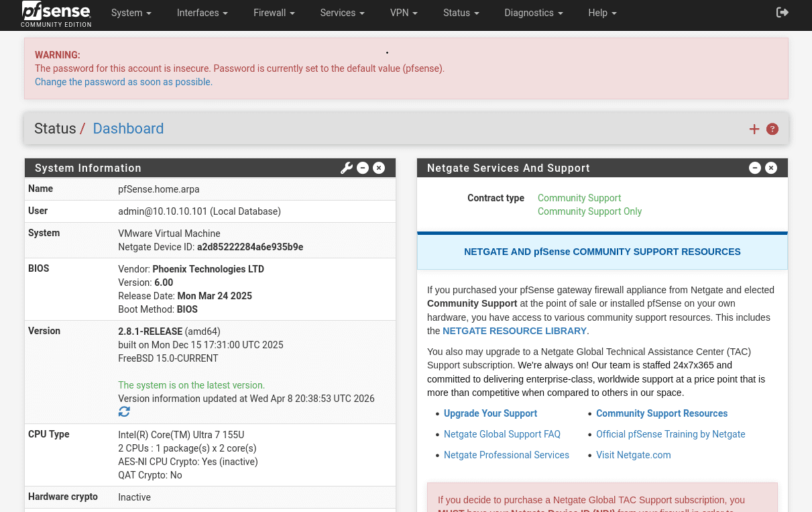The height and width of the screenshot is (512, 812).
Task: Click the version text 2.8.1-RELEASE
Action: [x=150, y=331]
